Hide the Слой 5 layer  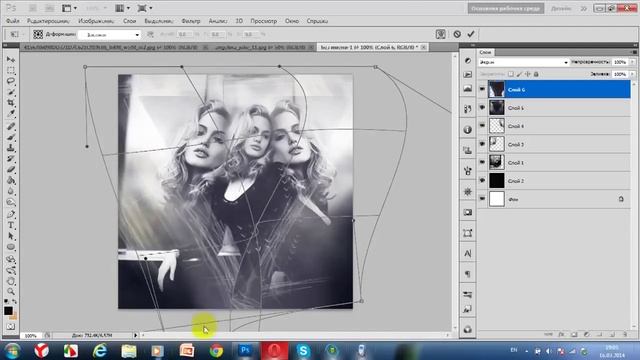482,107
